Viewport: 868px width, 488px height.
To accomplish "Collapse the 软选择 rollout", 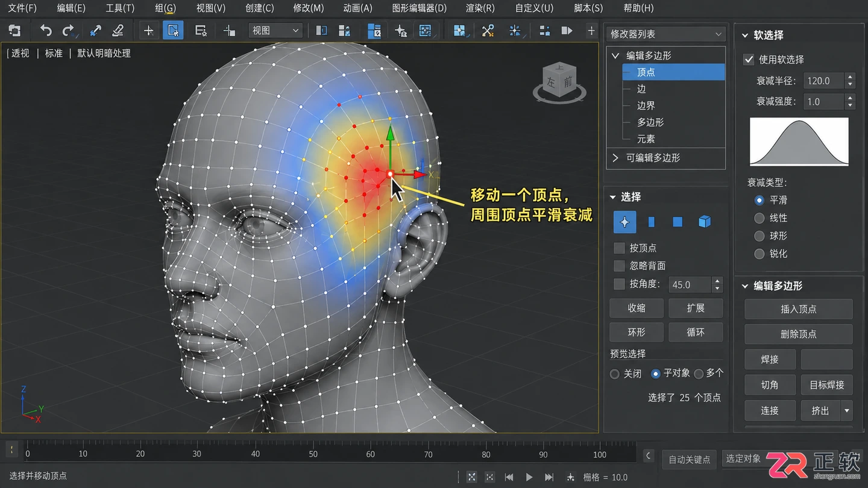I will click(x=745, y=36).
